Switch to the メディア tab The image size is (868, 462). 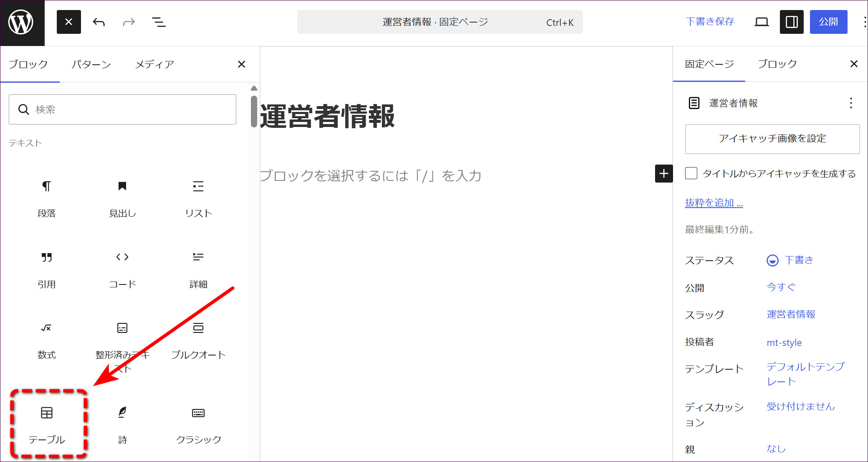point(154,64)
